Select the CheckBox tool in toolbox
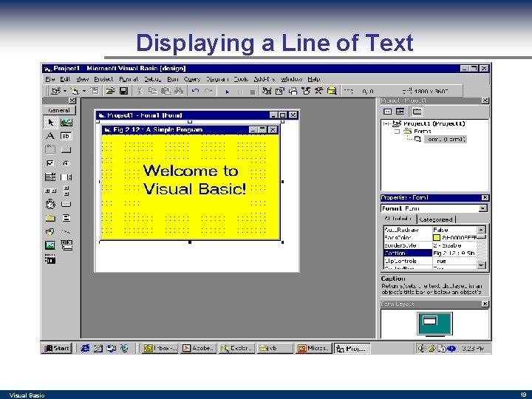Image resolution: width=532 pixels, height=399 pixels. pyautogui.click(x=50, y=163)
